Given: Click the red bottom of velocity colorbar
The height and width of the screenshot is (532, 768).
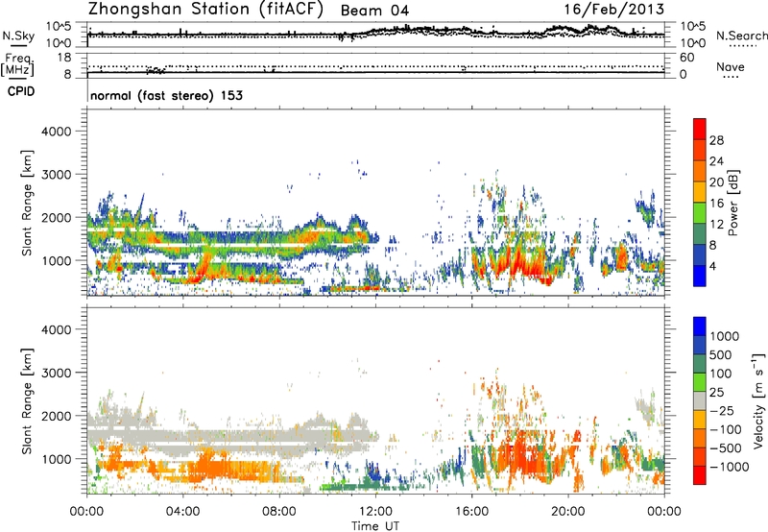Looking at the screenshot, I should [700, 475].
